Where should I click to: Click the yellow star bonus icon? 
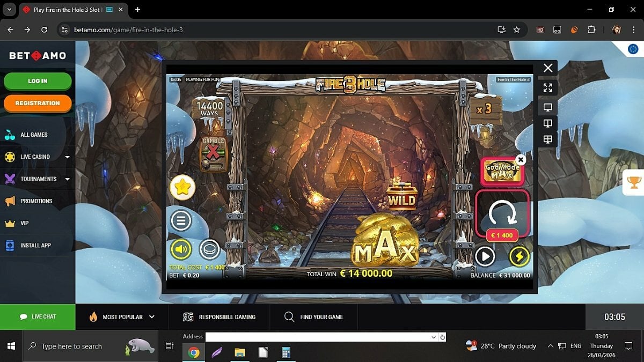coord(182,187)
